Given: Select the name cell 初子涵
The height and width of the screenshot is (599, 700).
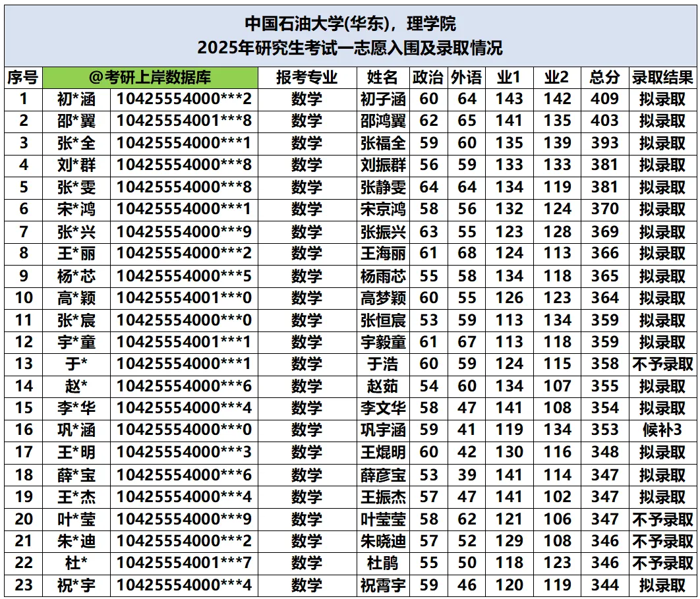Looking at the screenshot, I should click(383, 99).
